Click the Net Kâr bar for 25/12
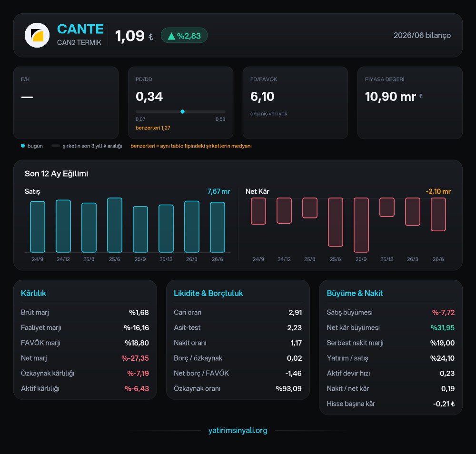The height and width of the screenshot is (454, 476). pyautogui.click(x=387, y=207)
